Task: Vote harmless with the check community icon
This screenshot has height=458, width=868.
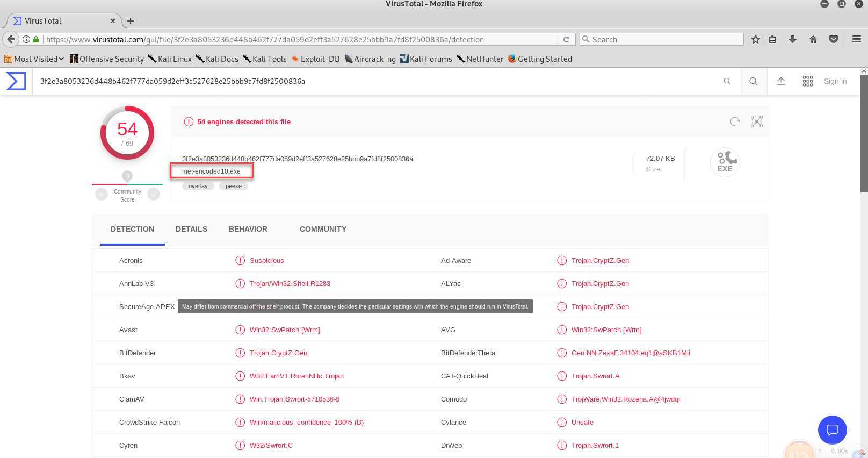Action: coord(154,195)
